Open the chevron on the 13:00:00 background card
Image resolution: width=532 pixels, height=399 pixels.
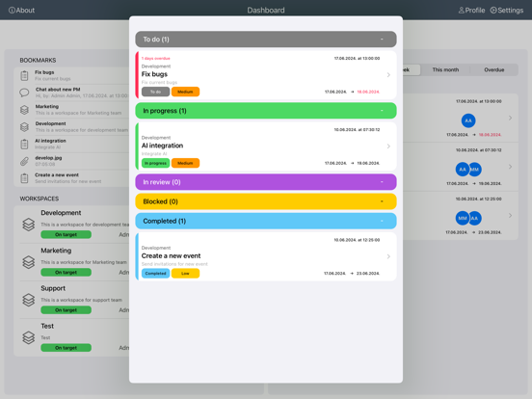point(510,118)
